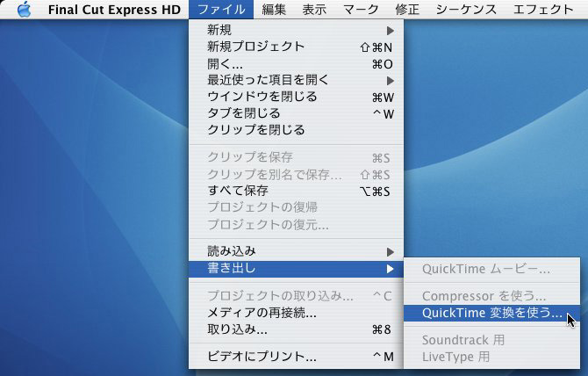
Task: Open the マーク menu
Action: click(x=362, y=10)
